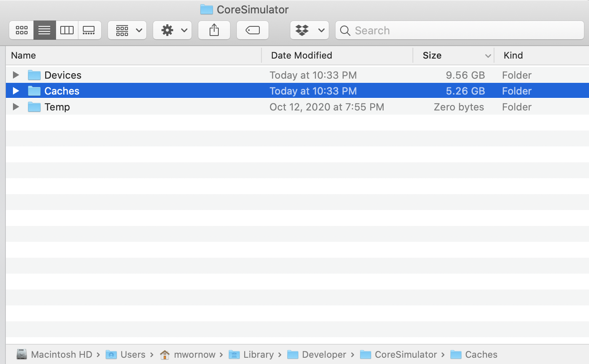Click the Share button
This screenshot has width=589, height=364.
coord(214,30)
